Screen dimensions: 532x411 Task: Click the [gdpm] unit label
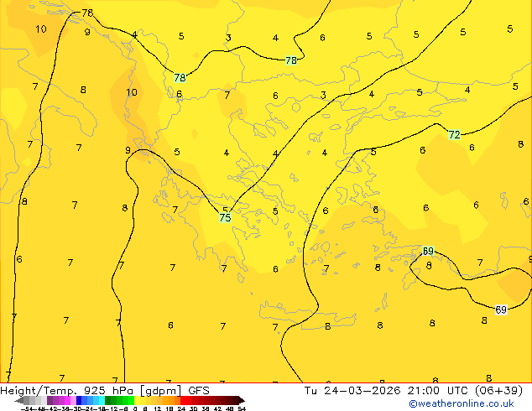(x=160, y=391)
